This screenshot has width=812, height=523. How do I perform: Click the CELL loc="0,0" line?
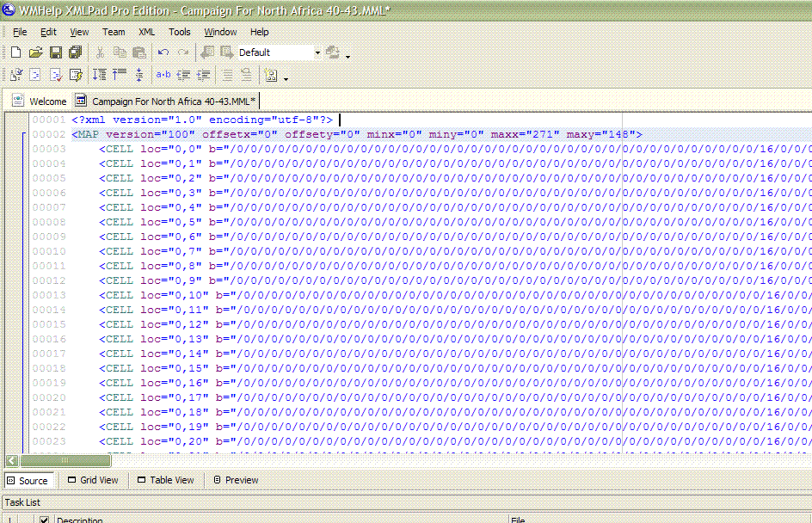455,149
